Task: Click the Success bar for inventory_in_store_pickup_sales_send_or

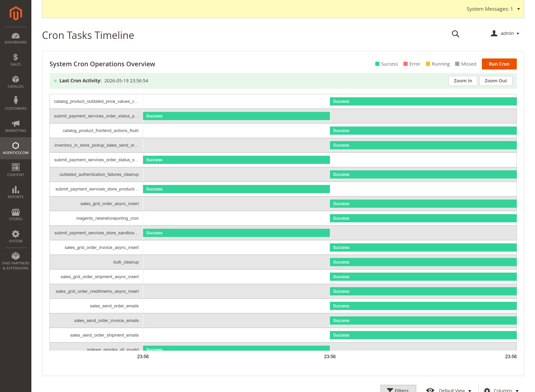Action: [423, 145]
